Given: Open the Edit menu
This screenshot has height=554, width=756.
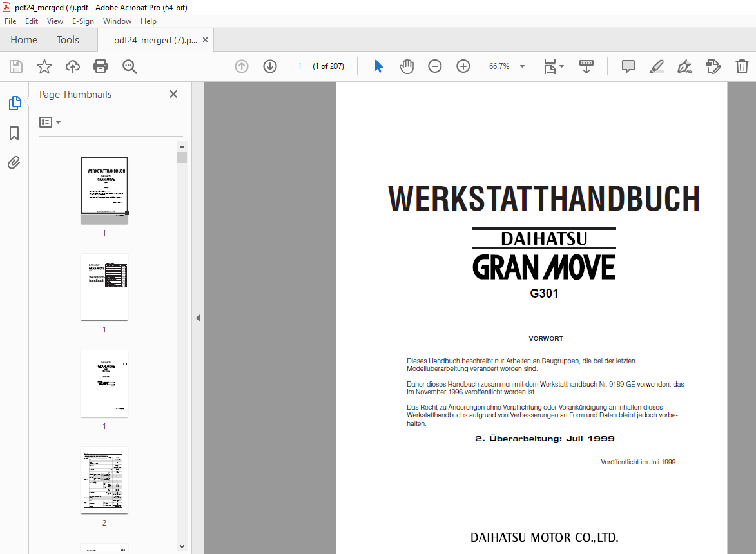Looking at the screenshot, I should click(32, 21).
